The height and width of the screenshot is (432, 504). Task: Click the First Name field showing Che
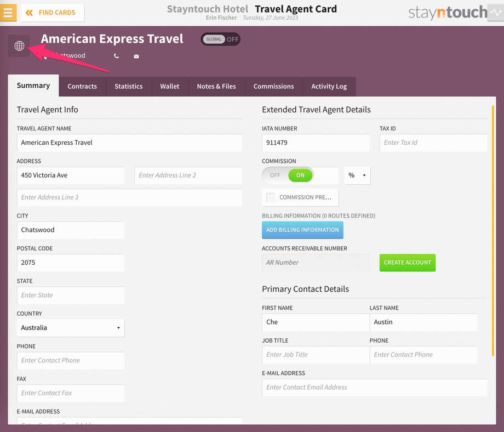[x=316, y=322]
